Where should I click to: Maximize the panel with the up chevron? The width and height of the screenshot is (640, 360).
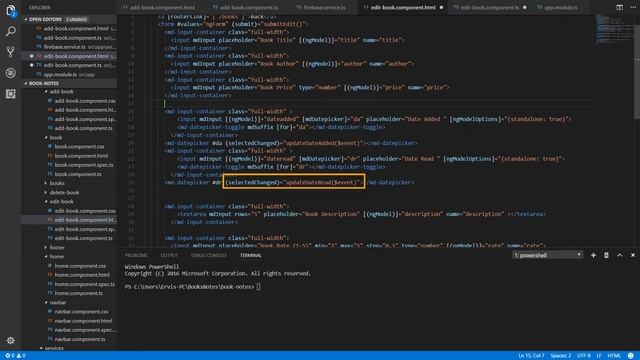[x=620, y=255]
